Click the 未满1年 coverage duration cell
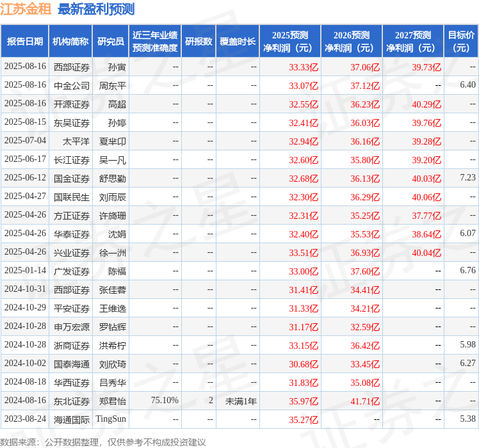Screen dimensions: 479x448 241,401
